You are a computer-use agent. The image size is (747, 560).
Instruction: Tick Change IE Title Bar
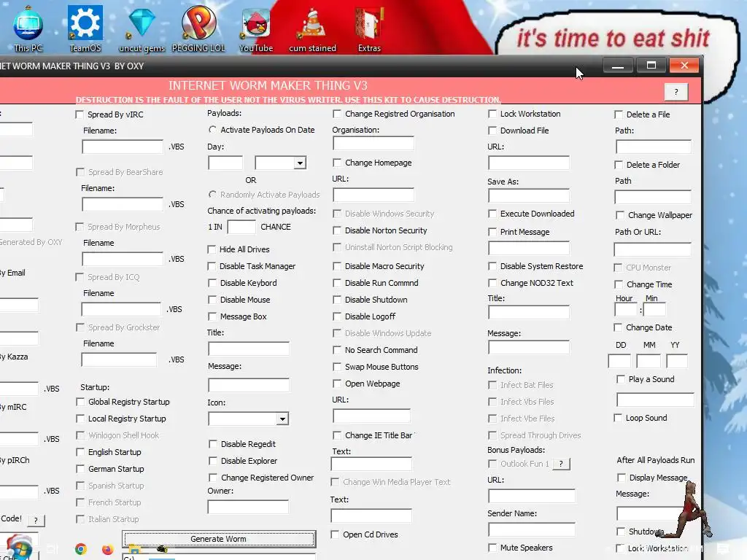pos(337,435)
